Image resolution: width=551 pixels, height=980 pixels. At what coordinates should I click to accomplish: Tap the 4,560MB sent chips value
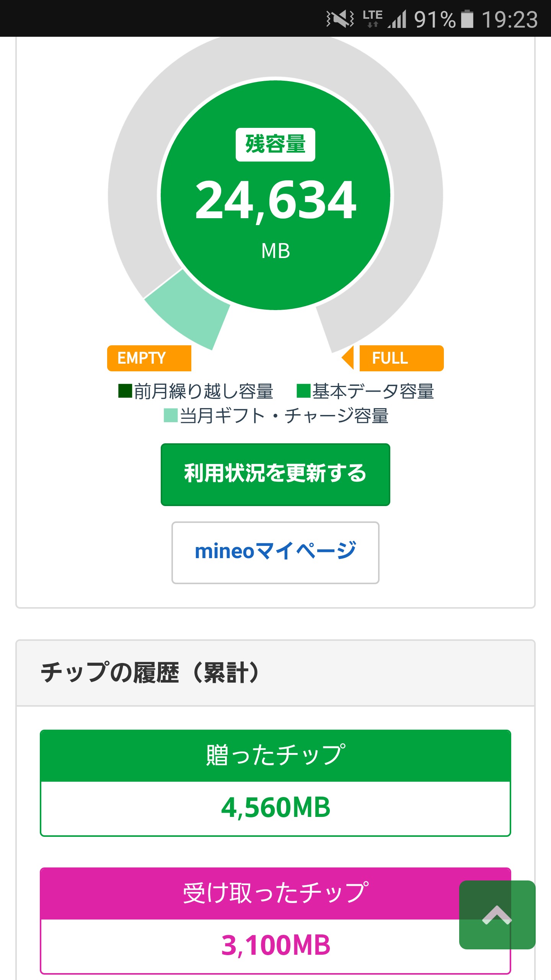click(x=275, y=808)
